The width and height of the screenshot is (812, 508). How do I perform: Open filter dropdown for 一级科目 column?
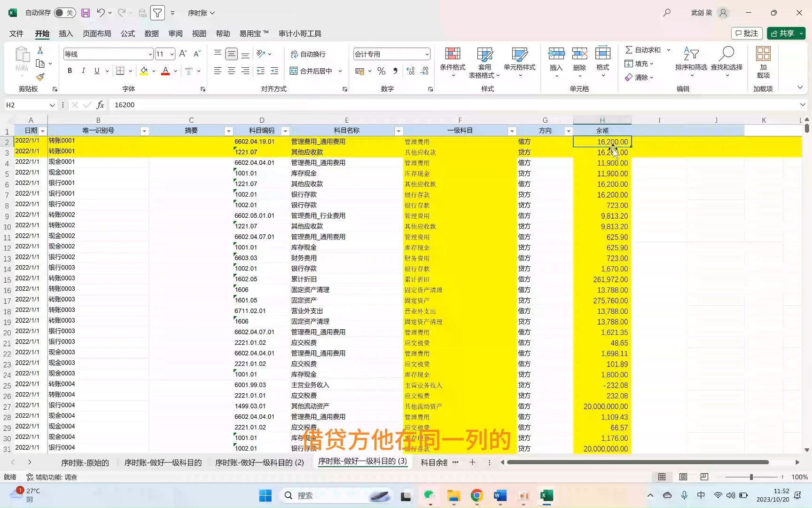pyautogui.click(x=512, y=131)
